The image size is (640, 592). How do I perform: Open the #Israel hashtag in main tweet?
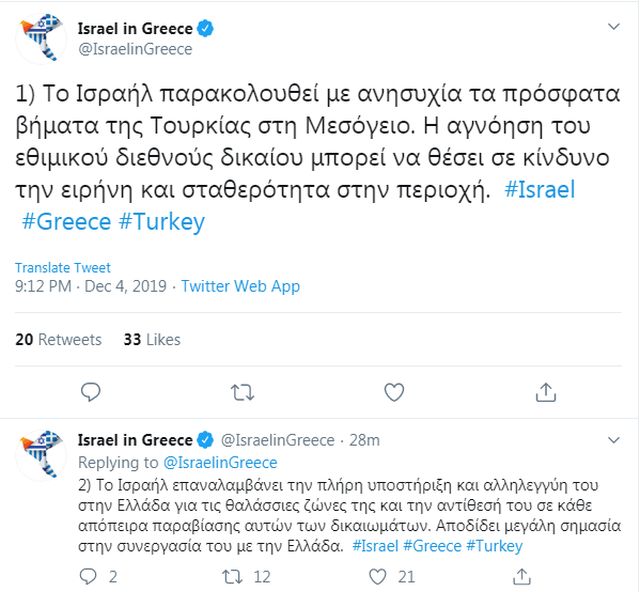point(540,190)
